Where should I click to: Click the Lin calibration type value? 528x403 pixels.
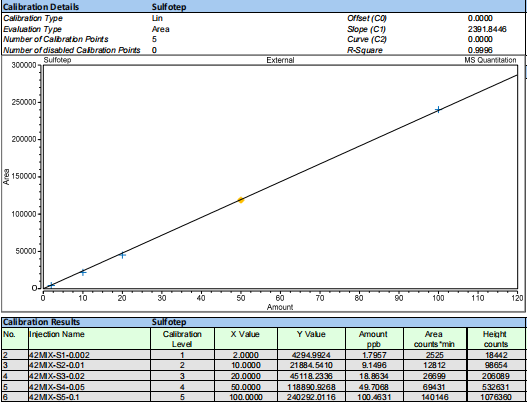point(157,18)
